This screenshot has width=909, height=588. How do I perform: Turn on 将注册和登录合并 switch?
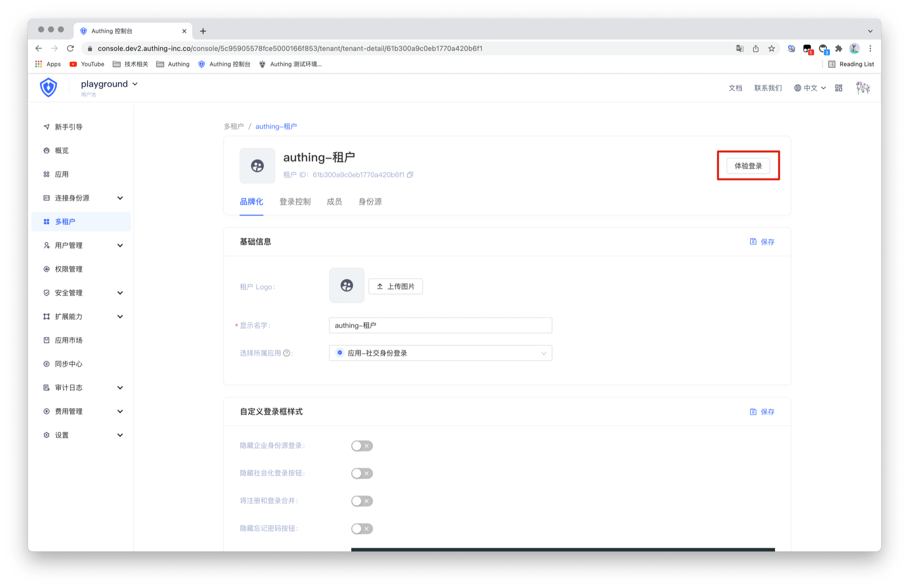point(362,501)
